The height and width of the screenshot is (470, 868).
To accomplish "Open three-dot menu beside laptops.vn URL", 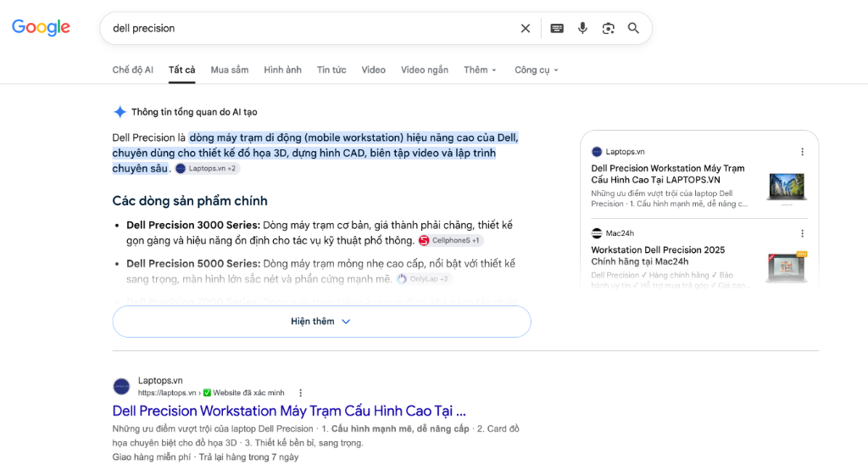I will pos(301,393).
